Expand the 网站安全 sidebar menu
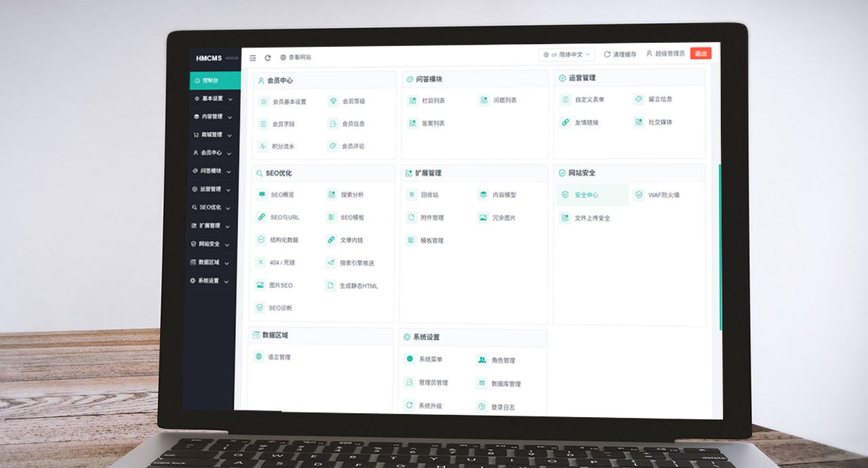868x468 pixels. pos(210,244)
